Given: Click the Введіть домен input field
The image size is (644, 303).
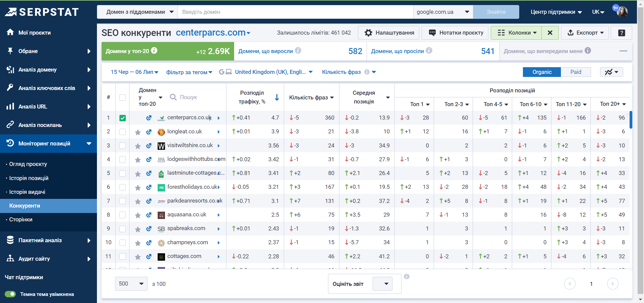Looking at the screenshot, I should click(x=295, y=12).
